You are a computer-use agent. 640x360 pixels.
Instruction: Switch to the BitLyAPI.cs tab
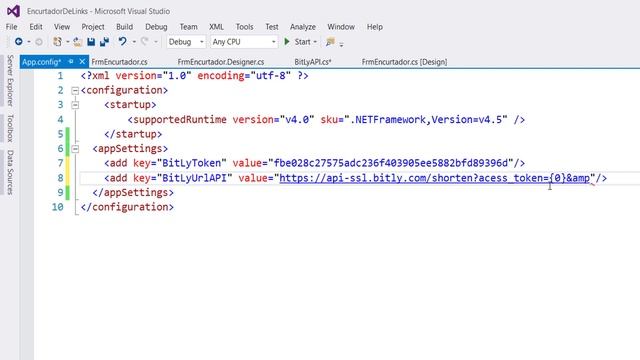(x=313, y=62)
